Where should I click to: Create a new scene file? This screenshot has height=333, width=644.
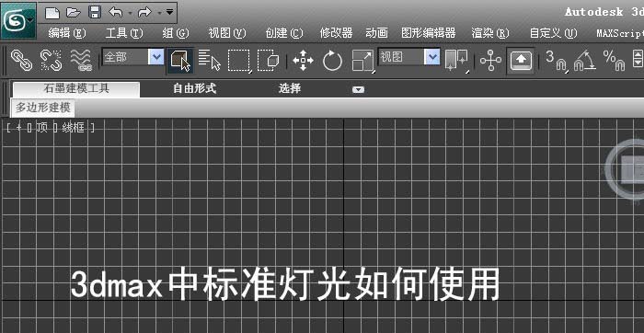click(x=52, y=12)
